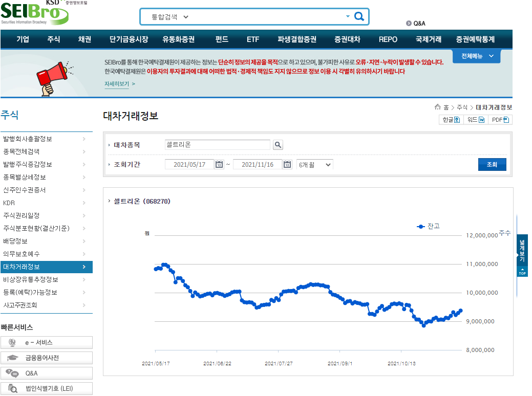Open KDR in sidebar

[x=9, y=203]
